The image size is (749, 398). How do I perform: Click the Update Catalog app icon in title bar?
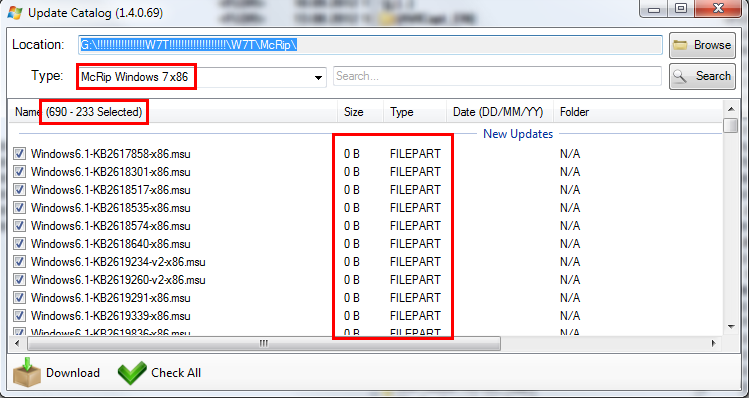(x=14, y=12)
